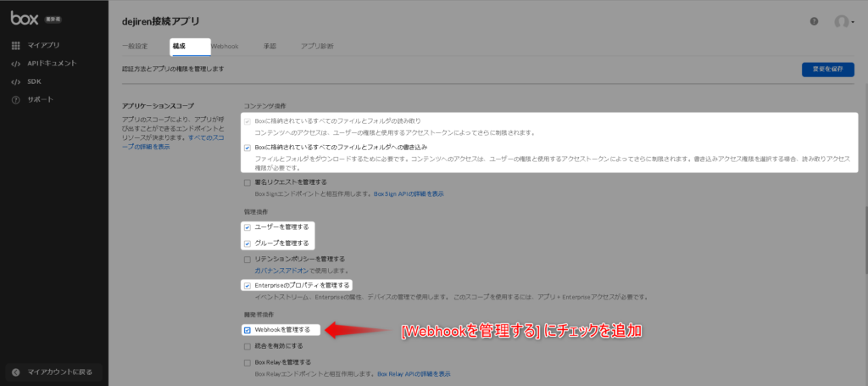
Task: Open Box Relay APIの詳細を表示 link
Action: (414, 374)
